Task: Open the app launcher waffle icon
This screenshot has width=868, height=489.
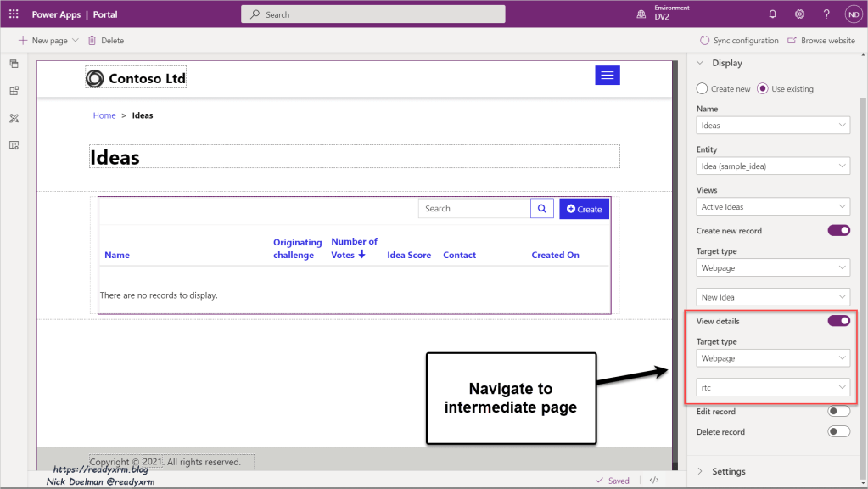Action: point(14,14)
